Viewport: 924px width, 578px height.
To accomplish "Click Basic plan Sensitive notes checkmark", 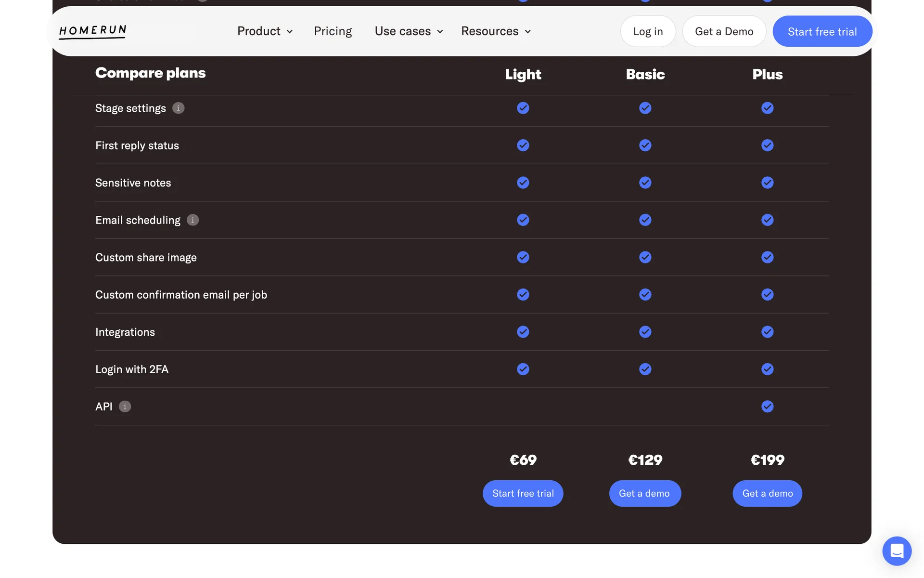I will pos(645,183).
